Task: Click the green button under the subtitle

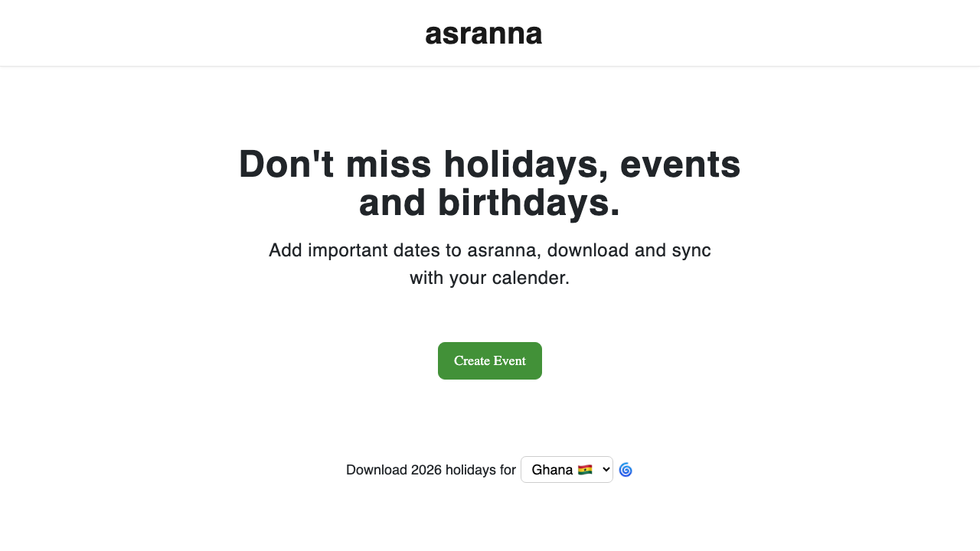Action: 489,360
